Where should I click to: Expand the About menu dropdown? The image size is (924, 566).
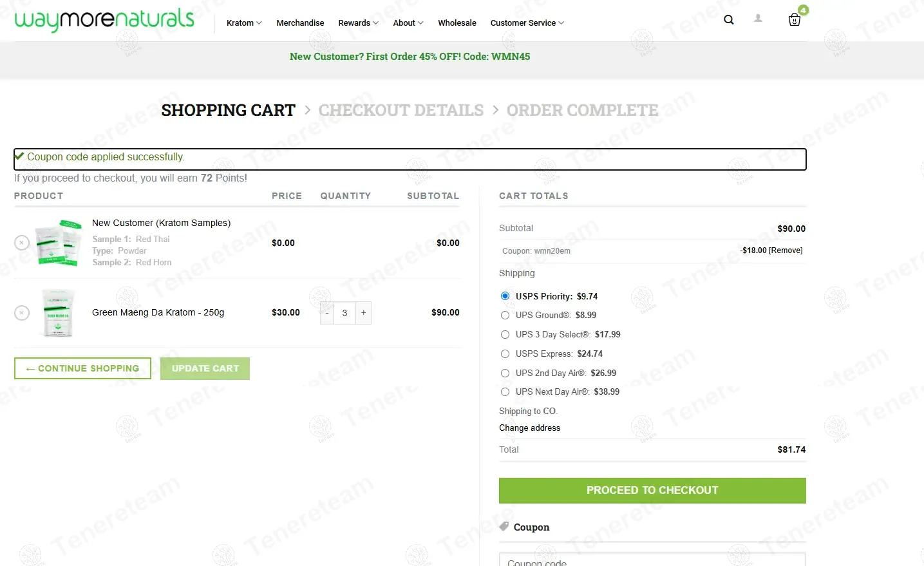click(x=408, y=23)
